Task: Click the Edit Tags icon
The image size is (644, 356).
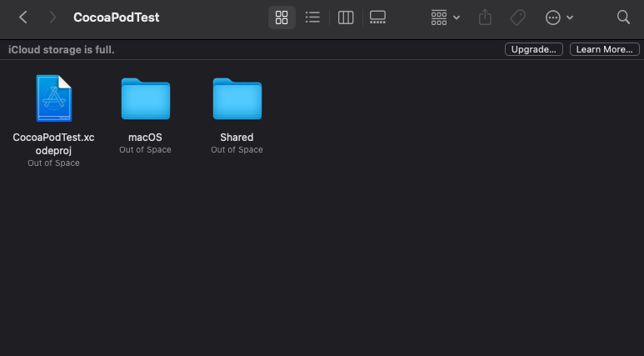Action: (517, 18)
